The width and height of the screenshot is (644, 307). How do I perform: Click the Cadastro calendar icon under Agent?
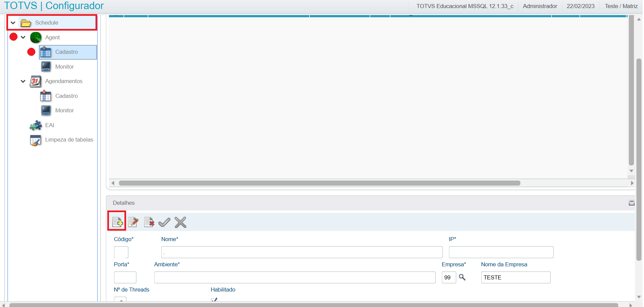point(46,52)
